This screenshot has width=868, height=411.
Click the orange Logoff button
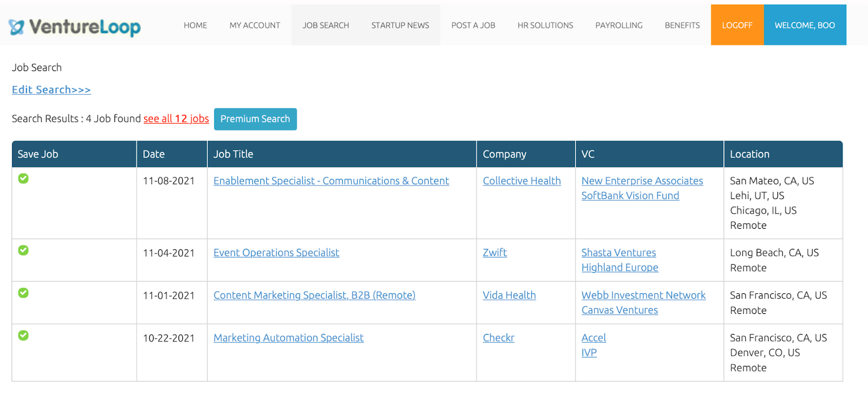pos(737,25)
